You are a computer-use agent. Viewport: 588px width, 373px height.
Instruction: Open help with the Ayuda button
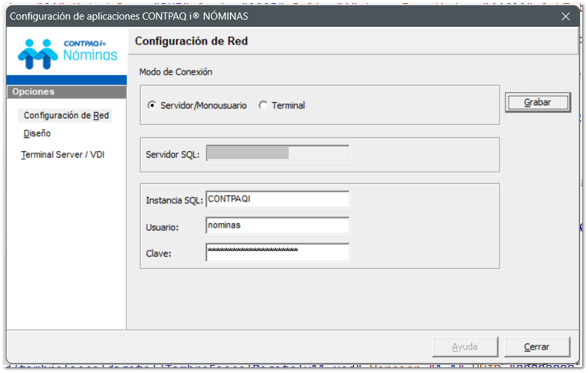pyautogui.click(x=465, y=347)
